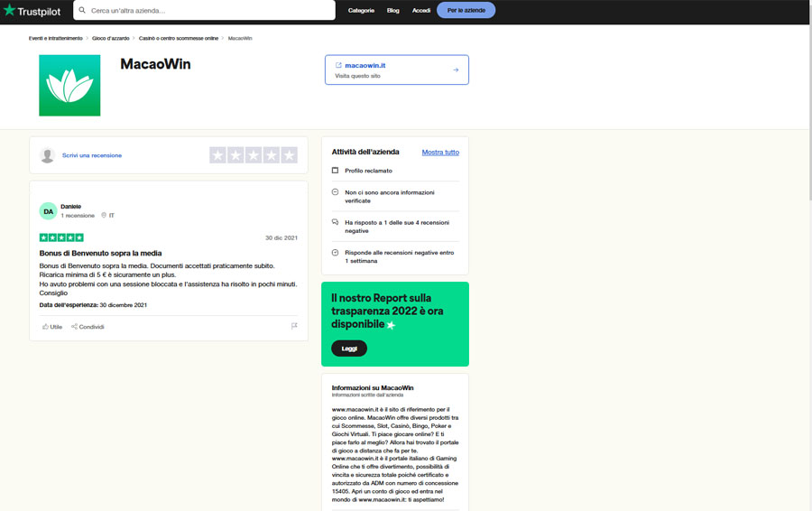Click the transparency report 2022 headline
Image resolution: width=812 pixels, height=511 pixels.
pyautogui.click(x=387, y=311)
